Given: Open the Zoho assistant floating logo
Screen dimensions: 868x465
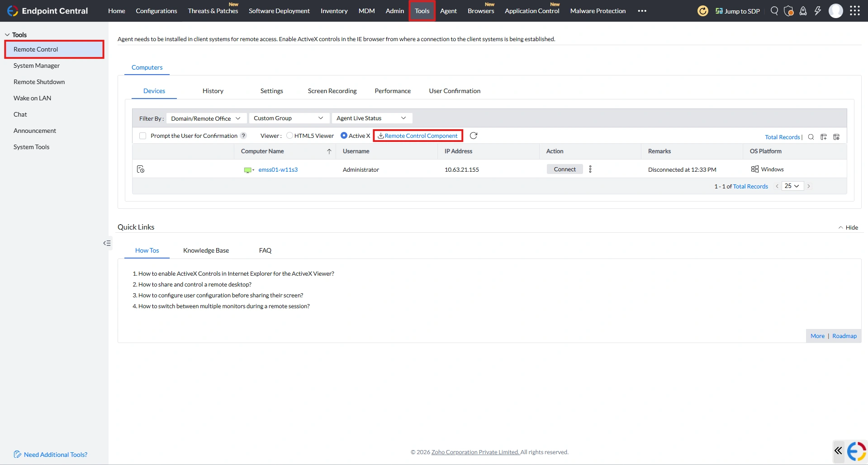Looking at the screenshot, I should click(857, 451).
